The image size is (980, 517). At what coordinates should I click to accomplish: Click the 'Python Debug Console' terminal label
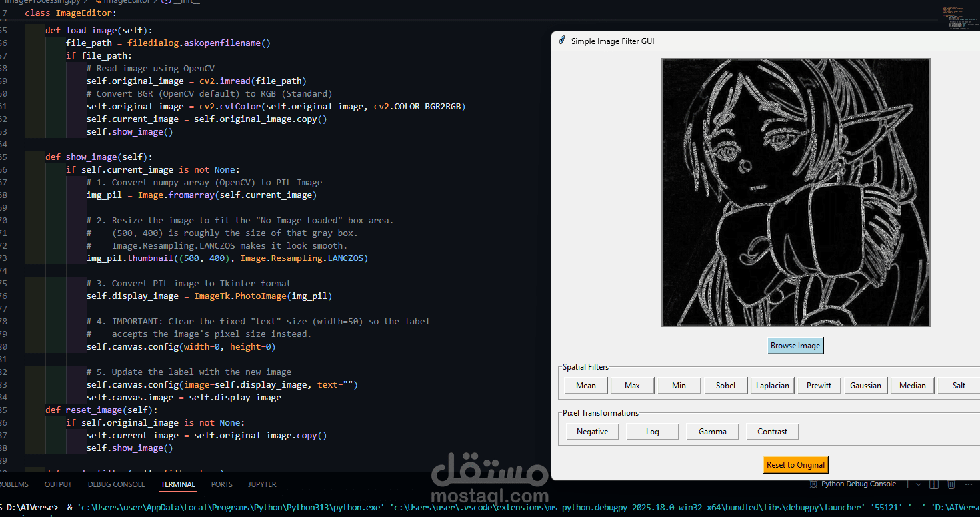tap(859, 484)
